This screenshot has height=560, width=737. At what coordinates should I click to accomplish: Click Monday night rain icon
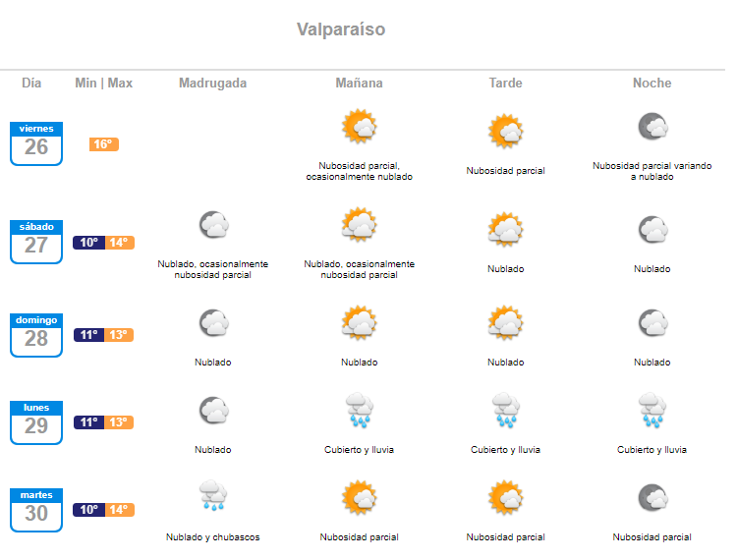pyautogui.click(x=652, y=410)
